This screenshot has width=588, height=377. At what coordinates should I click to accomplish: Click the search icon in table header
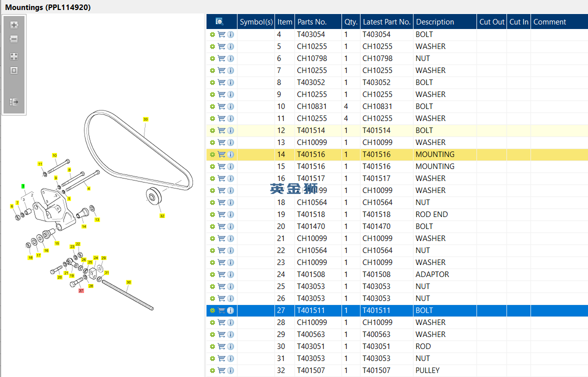click(x=220, y=22)
